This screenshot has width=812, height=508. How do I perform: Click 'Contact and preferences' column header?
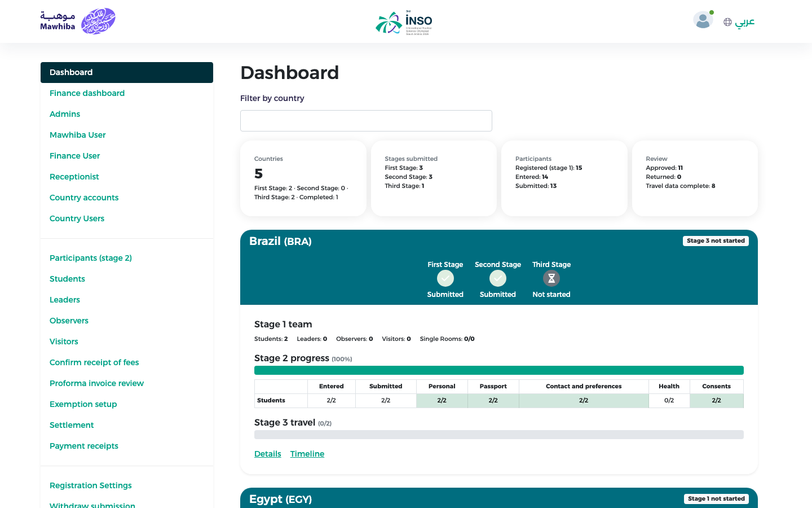[584, 387]
